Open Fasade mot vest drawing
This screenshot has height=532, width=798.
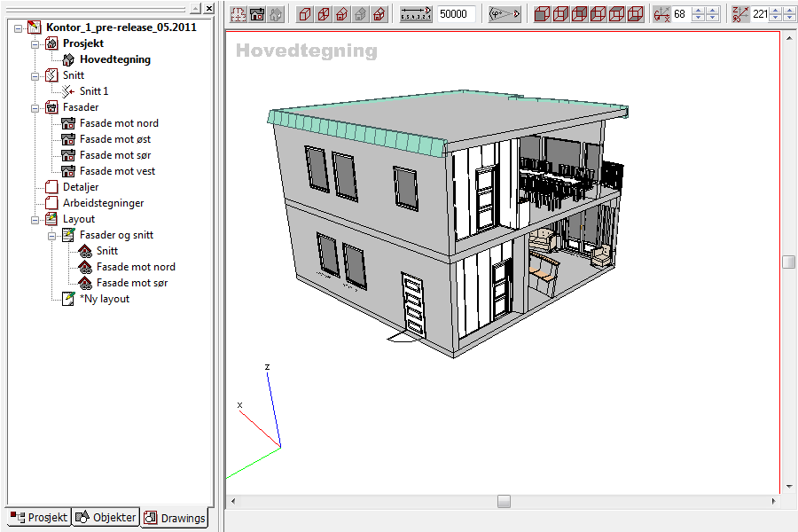[x=117, y=171]
